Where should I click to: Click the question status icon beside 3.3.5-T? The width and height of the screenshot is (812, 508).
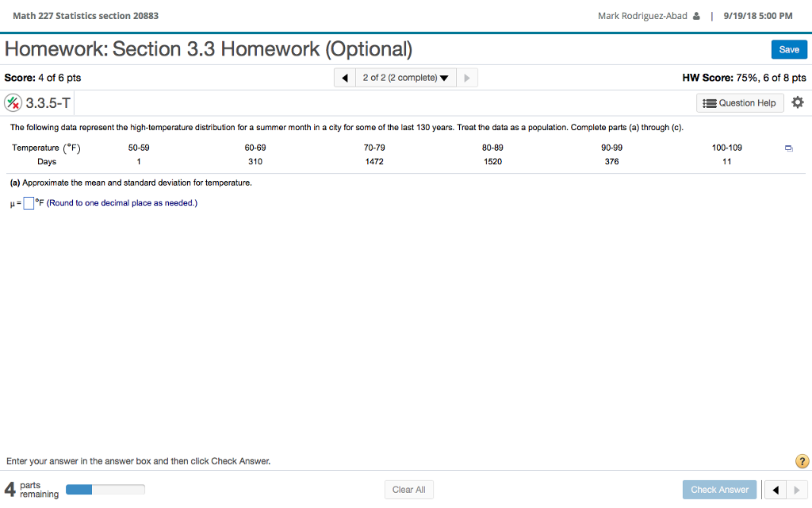point(13,102)
